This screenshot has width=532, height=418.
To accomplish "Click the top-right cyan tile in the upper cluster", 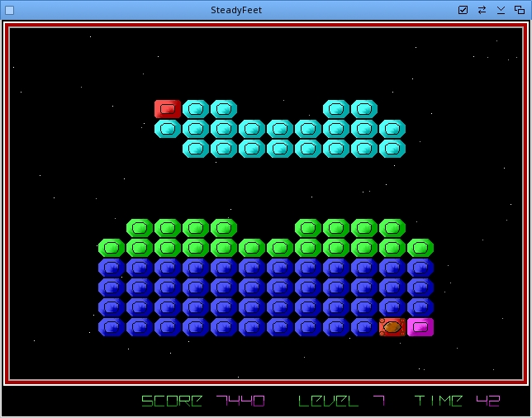I will click(x=364, y=109).
